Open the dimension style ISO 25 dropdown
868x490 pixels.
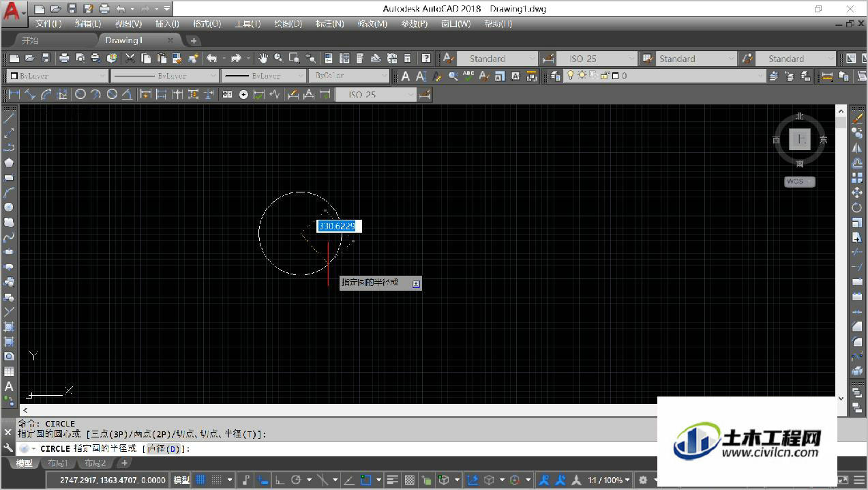click(597, 59)
